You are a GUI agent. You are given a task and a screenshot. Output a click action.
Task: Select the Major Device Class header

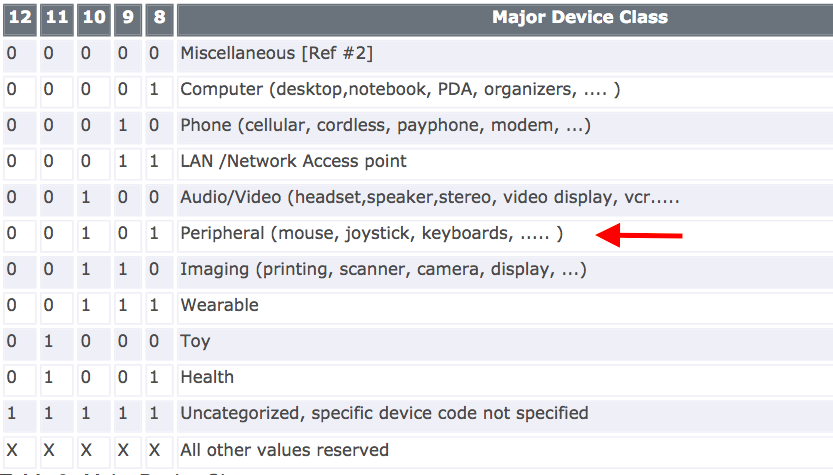[x=580, y=17]
